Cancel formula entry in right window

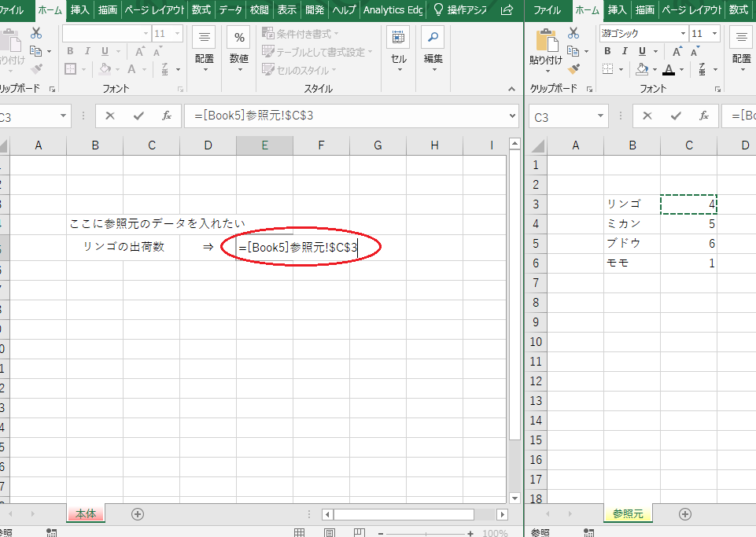647,116
